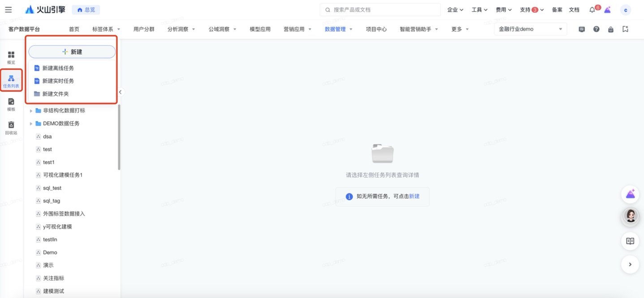Viewport: 644px width, 298px height.
Task: Click the 新建 button
Action: click(72, 52)
